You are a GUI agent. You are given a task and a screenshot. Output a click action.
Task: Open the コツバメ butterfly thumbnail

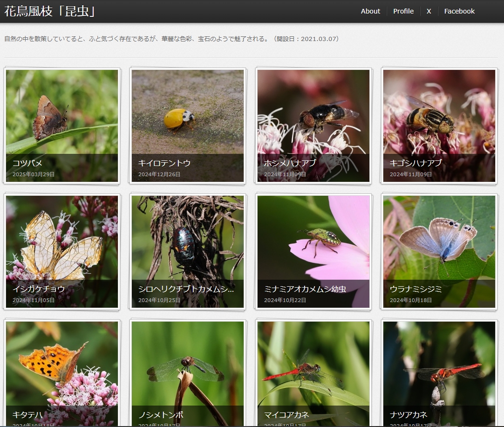[61, 125]
